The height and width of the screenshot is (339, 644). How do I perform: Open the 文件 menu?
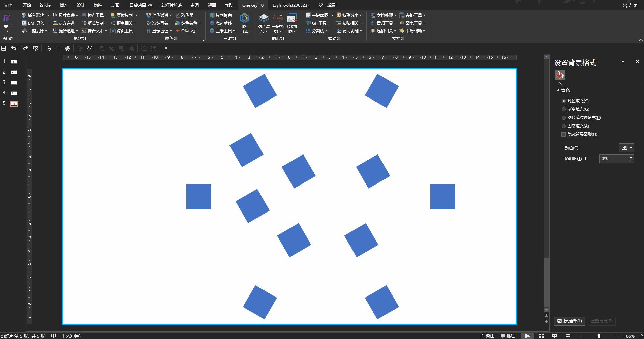tap(8, 5)
